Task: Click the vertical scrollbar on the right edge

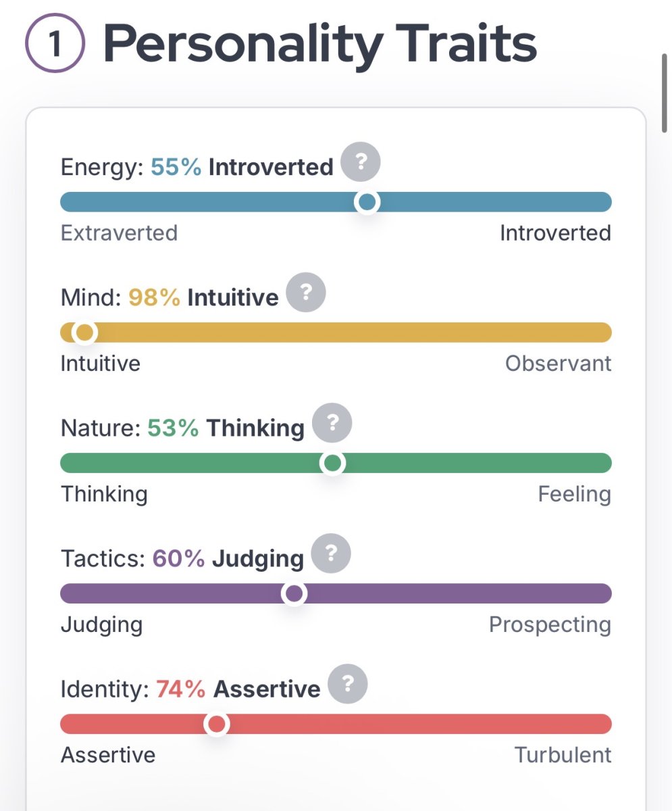Action: coord(663,93)
